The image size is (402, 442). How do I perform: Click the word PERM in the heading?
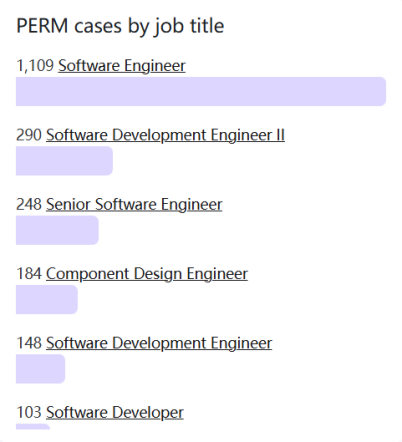(42, 26)
